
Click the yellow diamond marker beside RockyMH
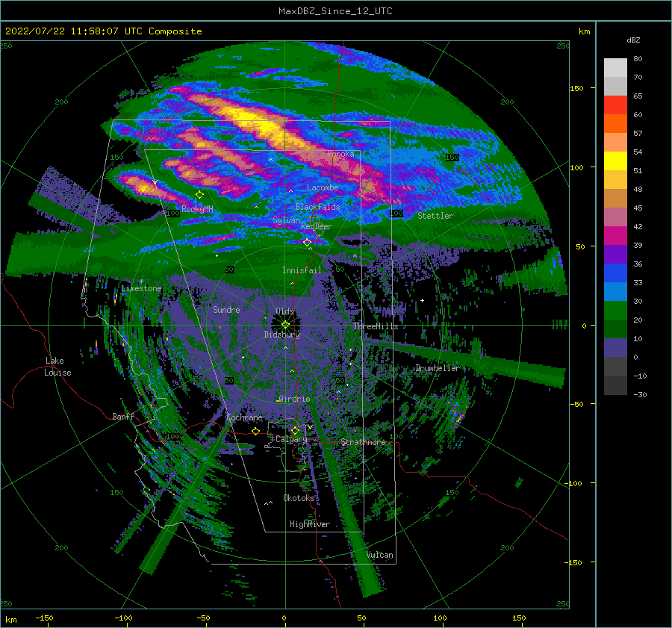[199, 195]
